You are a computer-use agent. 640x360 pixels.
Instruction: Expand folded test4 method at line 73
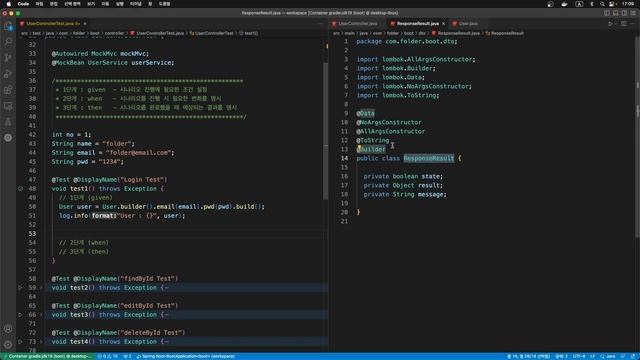[41, 342]
